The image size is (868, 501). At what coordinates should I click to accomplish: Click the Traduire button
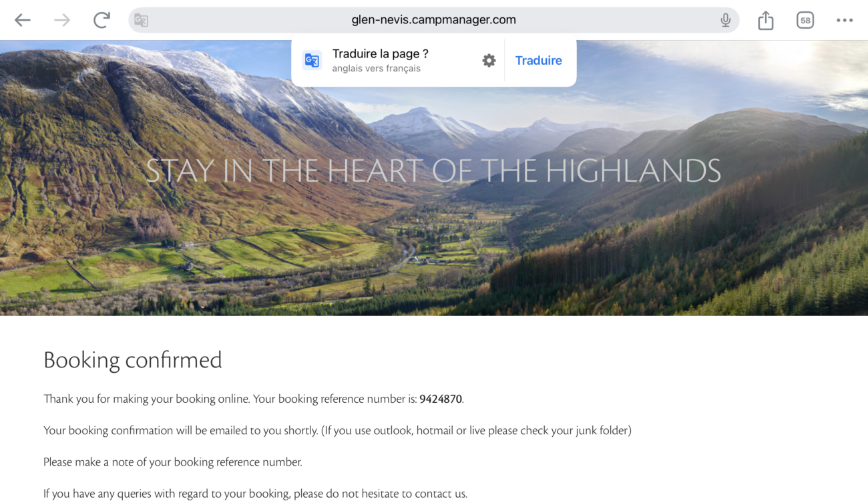pyautogui.click(x=539, y=61)
